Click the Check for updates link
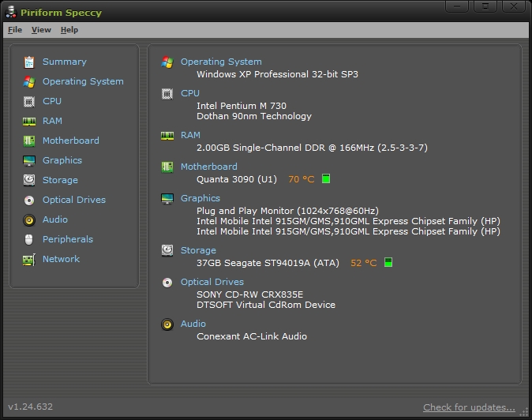The height and width of the screenshot is (420, 532). tap(469, 407)
